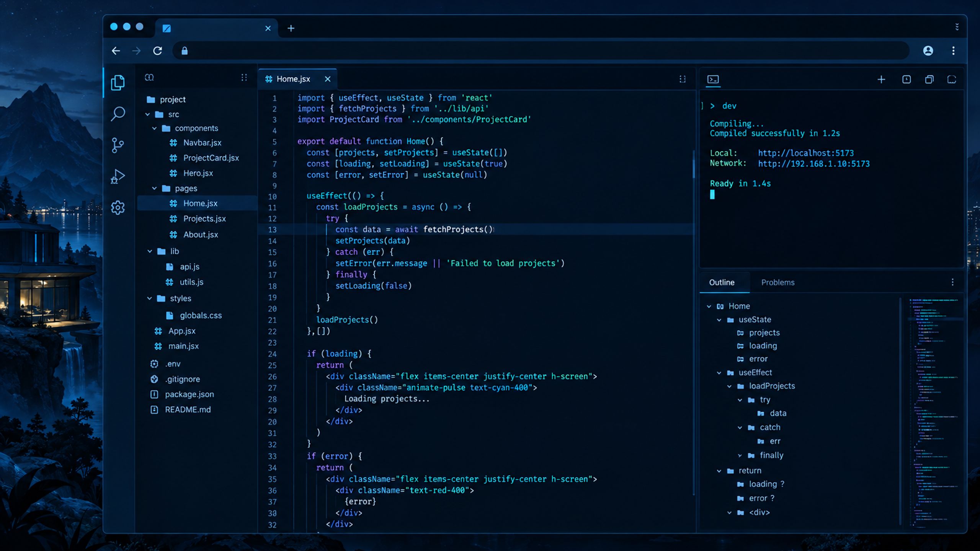Open the Explorer files icon in activity bar
Image resolution: width=980 pixels, height=551 pixels.
[x=118, y=82]
